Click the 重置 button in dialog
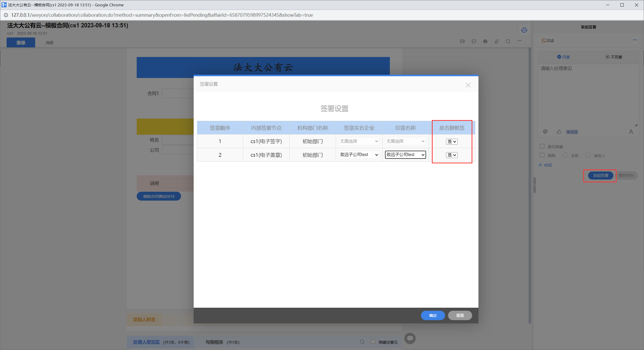Image resolution: width=644 pixels, height=350 pixels. tap(460, 315)
